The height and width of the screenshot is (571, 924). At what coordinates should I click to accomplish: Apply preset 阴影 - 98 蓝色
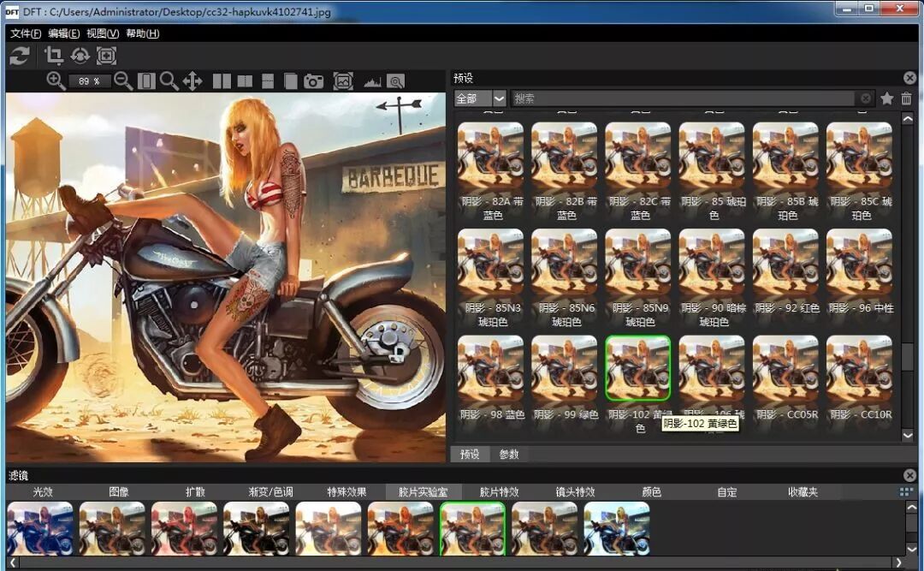click(490, 369)
